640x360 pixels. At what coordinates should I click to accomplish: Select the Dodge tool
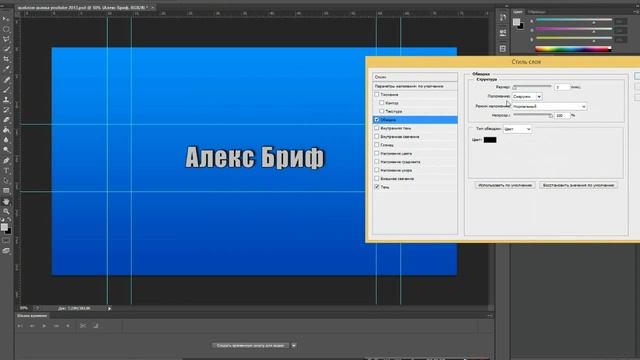(x=6, y=150)
